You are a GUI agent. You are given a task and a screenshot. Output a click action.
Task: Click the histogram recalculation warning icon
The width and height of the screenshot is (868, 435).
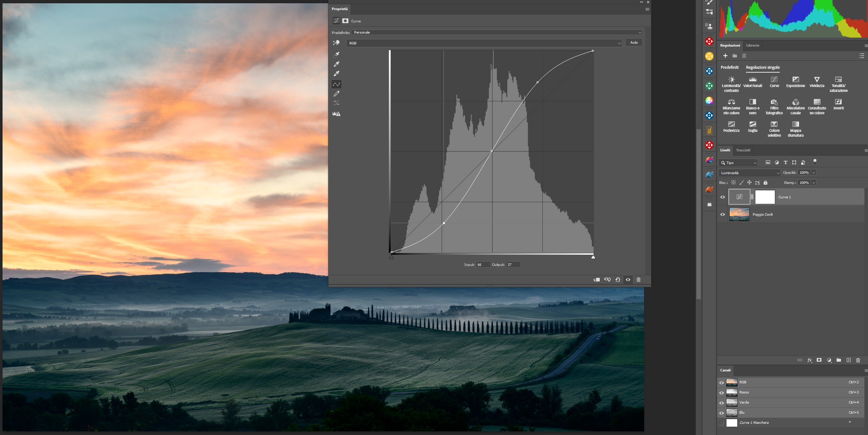pyautogui.click(x=336, y=114)
